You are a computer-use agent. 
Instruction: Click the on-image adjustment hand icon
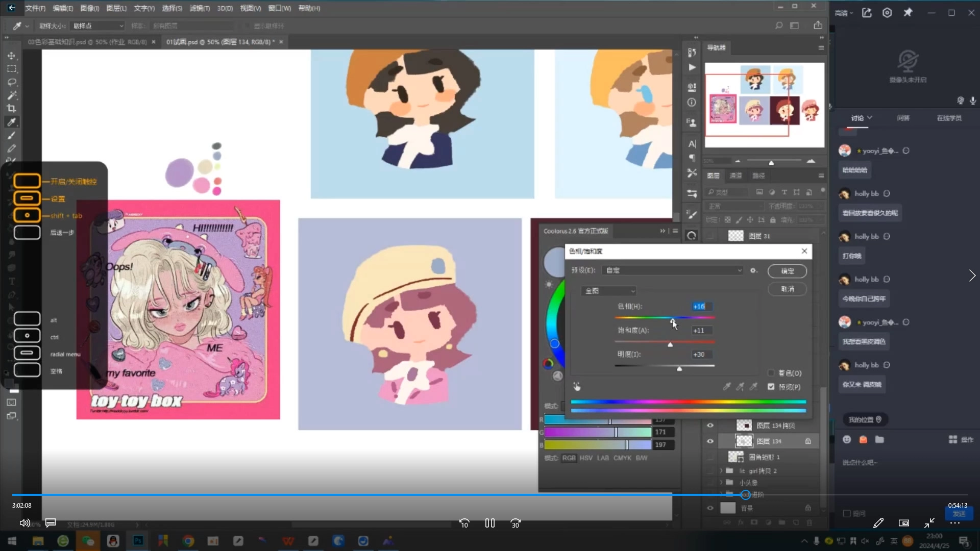pyautogui.click(x=577, y=387)
